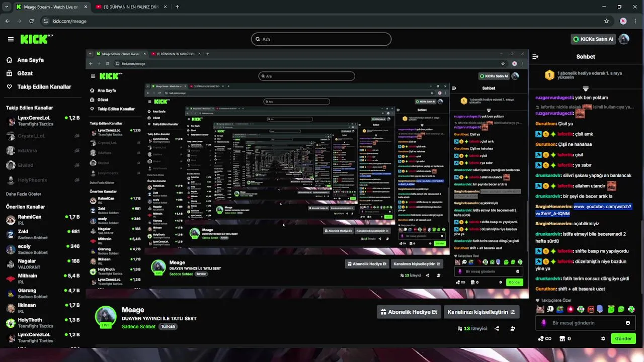
Task: Click Abonelik Hediye Et button
Action: [409, 312]
